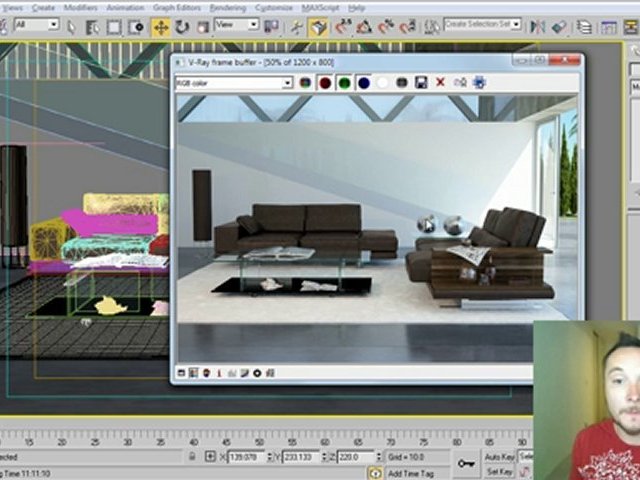Open the Graph Editors menu
The image size is (640, 480).
tap(177, 7)
